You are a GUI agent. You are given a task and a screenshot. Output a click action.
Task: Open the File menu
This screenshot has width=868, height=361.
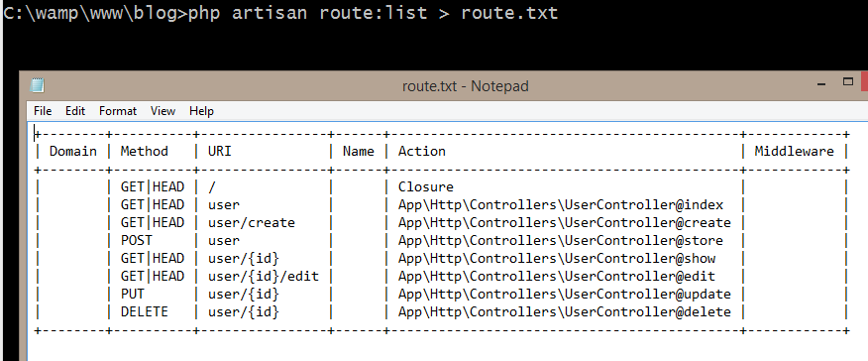[x=43, y=111]
